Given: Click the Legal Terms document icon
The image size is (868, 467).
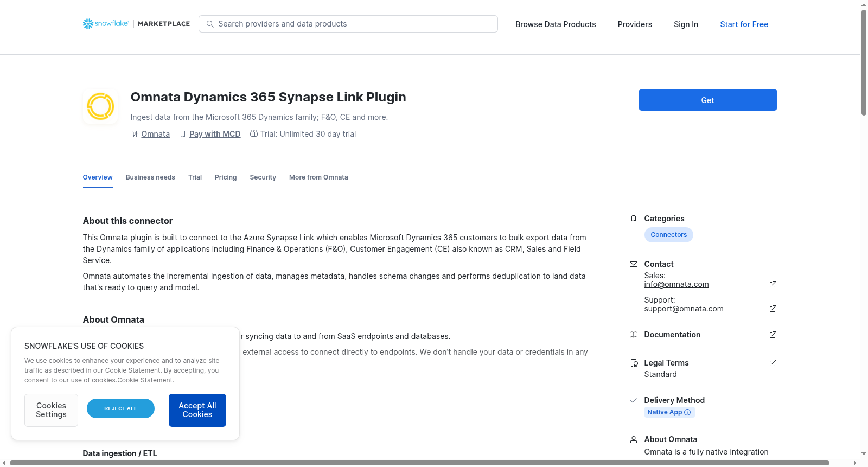Looking at the screenshot, I should coord(634,363).
